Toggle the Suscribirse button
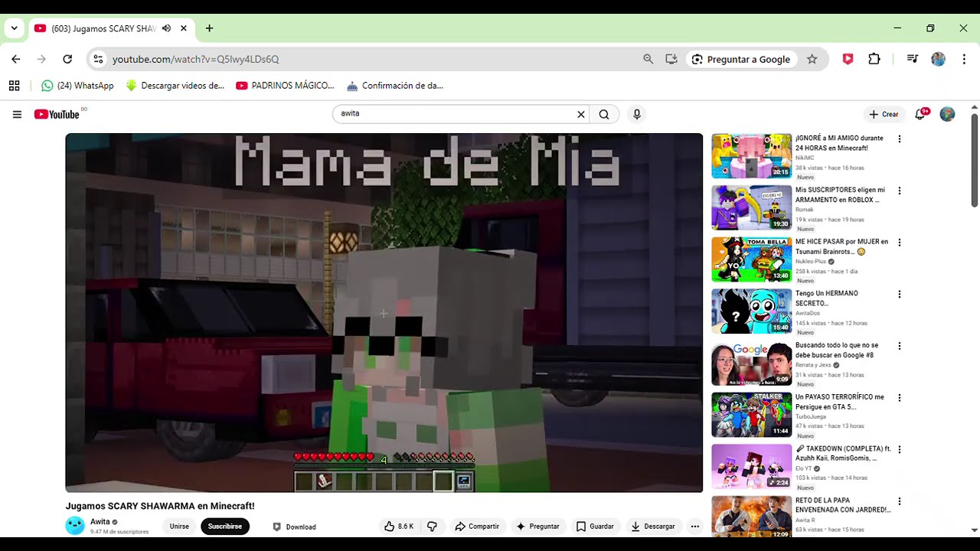This screenshot has width=980, height=551. point(225,527)
